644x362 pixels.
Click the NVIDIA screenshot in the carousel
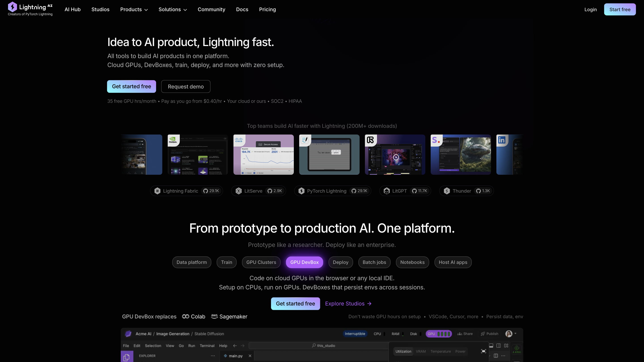[x=197, y=155]
